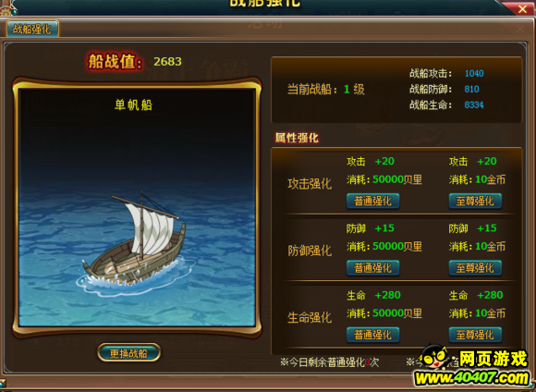The height and width of the screenshot is (392, 536).
Task: Click 普通强化 button for 防御强化
Action: (372, 268)
